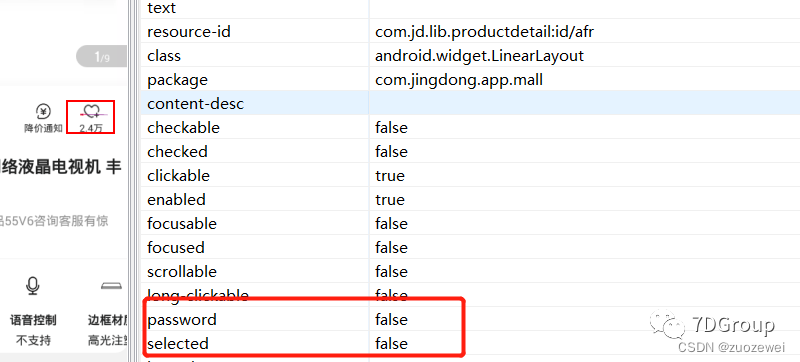Select the text property row
The height and width of the screenshot is (362, 800).
point(470,9)
